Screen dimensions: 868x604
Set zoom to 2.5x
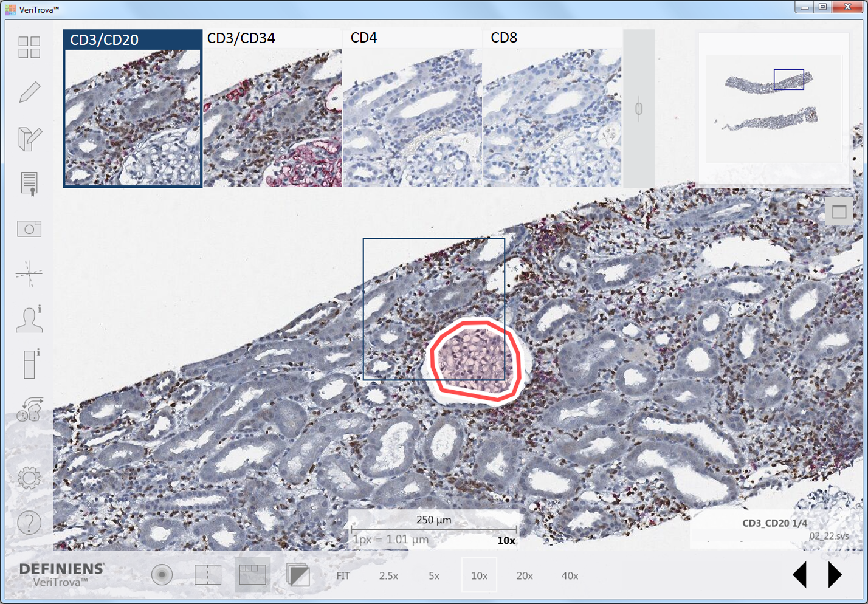click(x=388, y=575)
